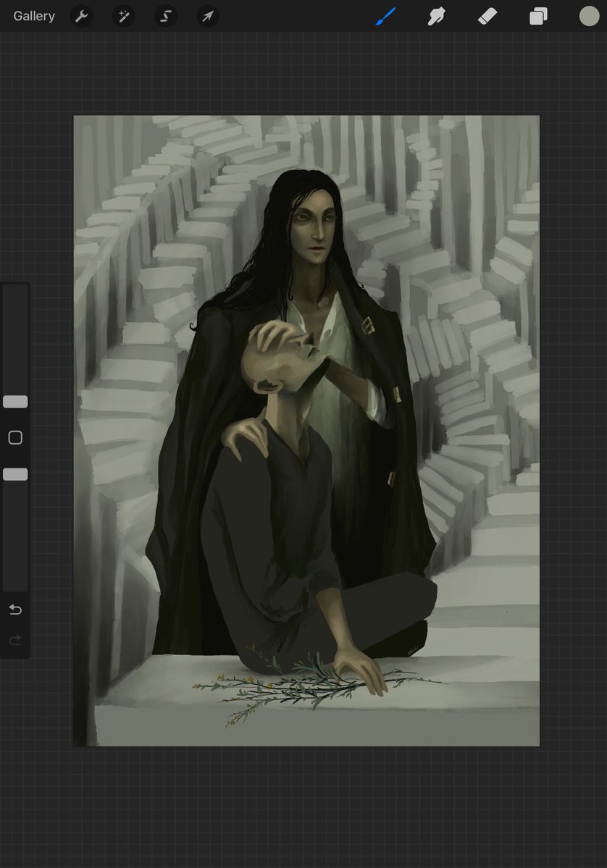607x868 pixels.
Task: Select the Smudge tool
Action: pos(437,16)
